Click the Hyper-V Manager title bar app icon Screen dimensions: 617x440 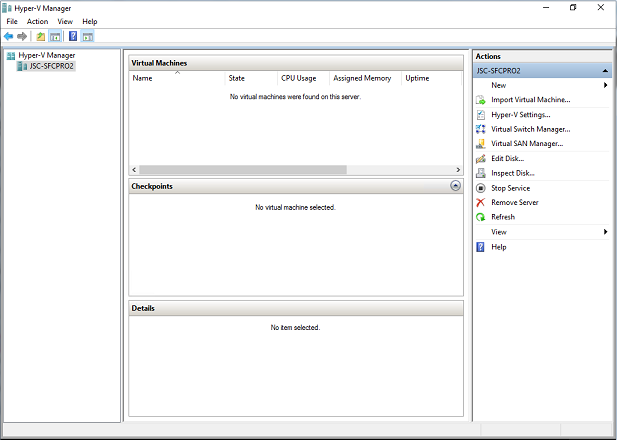point(7,8)
